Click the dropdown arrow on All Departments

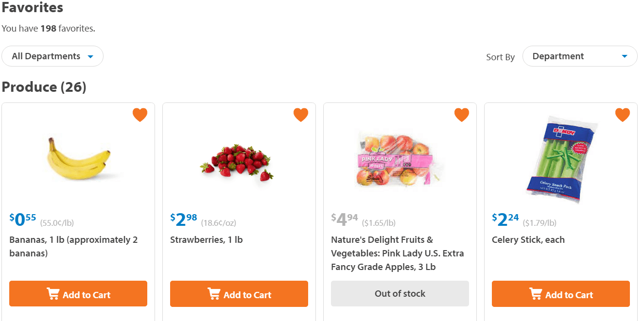[91, 56]
